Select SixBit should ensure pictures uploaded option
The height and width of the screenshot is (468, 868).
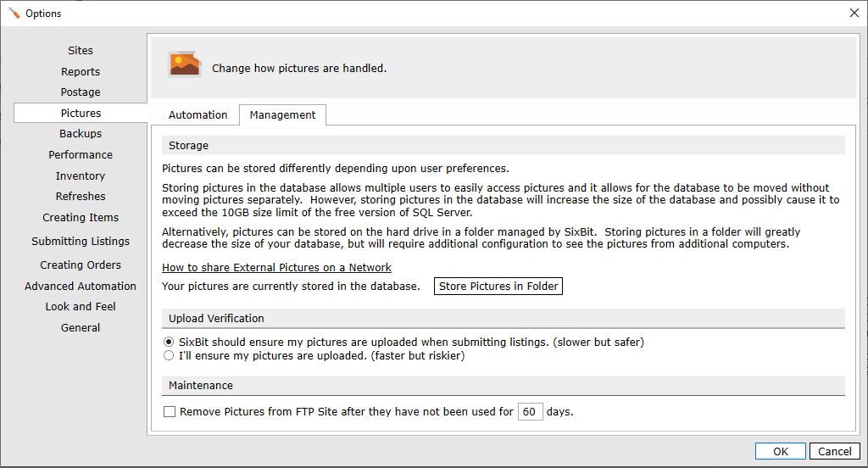169,343
